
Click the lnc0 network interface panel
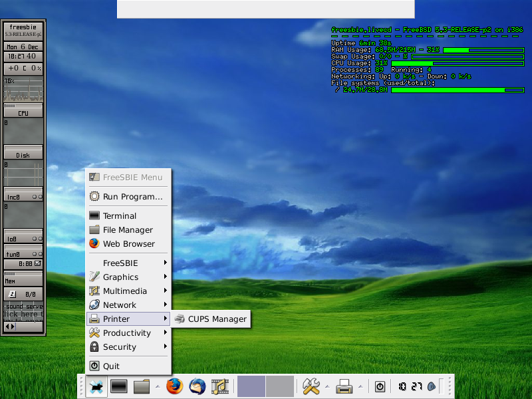coord(23,194)
